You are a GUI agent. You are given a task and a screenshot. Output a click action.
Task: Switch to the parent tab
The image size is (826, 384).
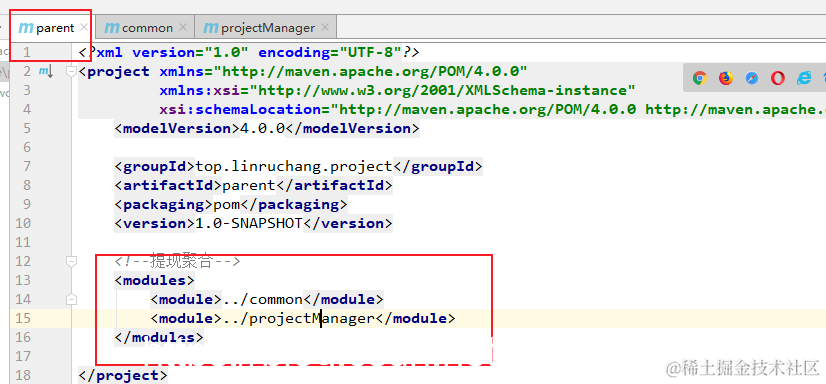(52, 27)
